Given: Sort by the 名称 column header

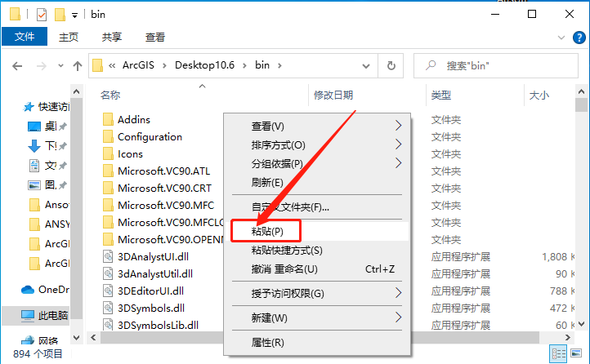Looking at the screenshot, I should click(110, 95).
